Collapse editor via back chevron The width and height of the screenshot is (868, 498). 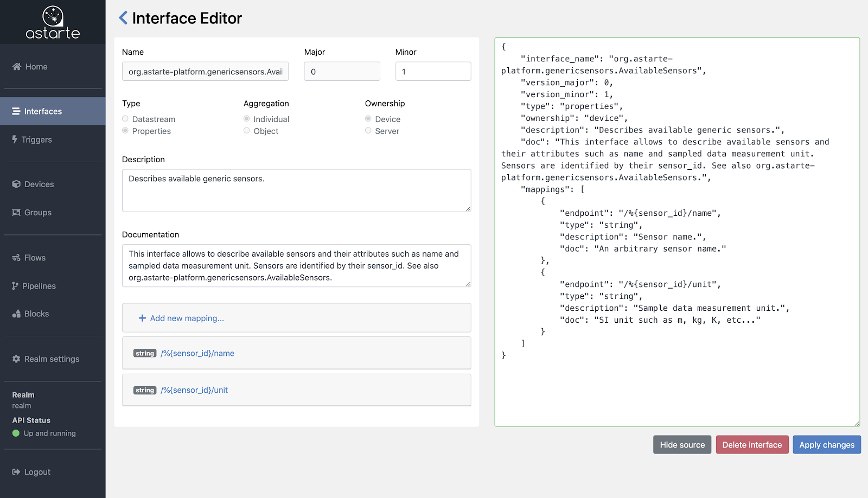tap(122, 17)
